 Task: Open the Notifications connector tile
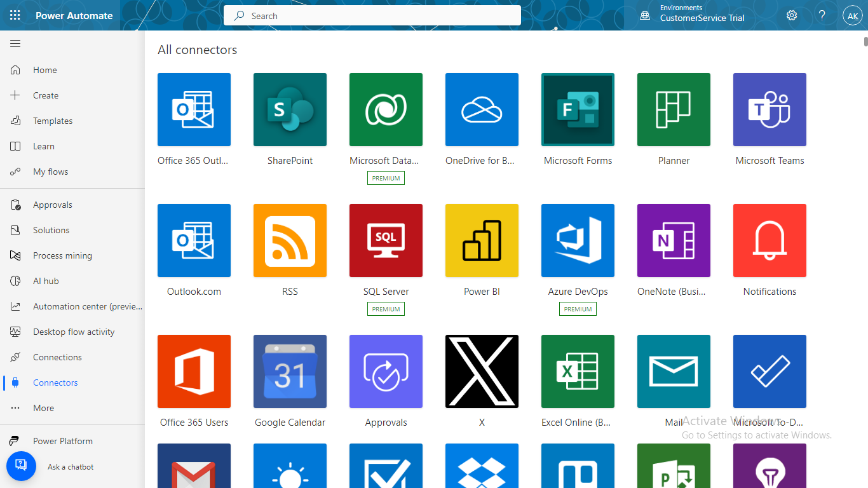770,241
